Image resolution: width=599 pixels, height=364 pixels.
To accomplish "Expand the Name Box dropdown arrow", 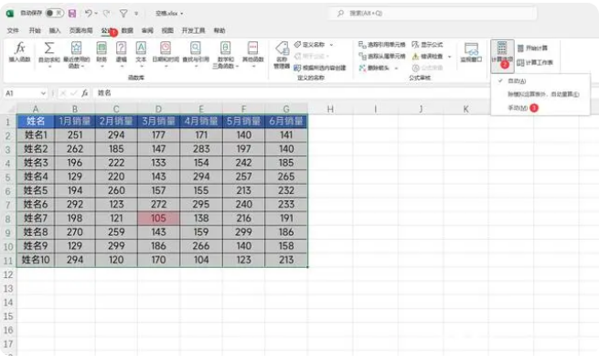I will (x=43, y=93).
